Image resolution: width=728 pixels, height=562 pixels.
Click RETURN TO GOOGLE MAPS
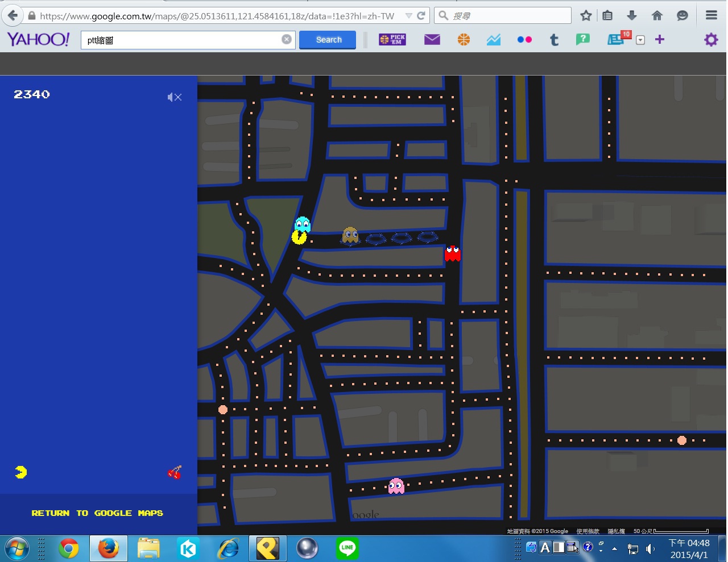pos(97,513)
